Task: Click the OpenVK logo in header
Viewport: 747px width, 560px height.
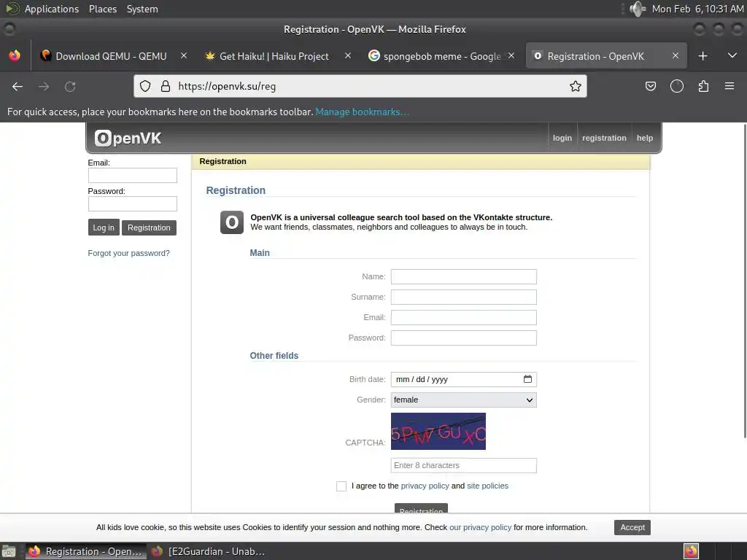Action: 128,138
